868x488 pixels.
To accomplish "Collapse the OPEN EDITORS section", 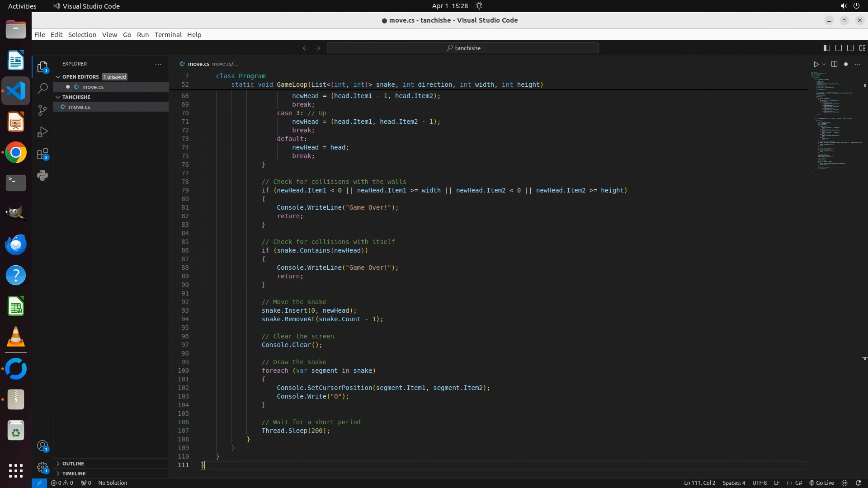I will click(80, 77).
